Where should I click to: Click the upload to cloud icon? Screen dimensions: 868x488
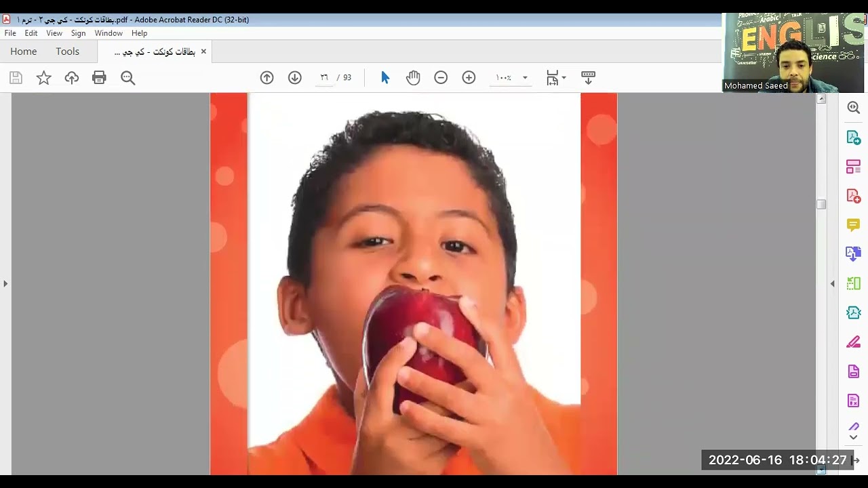point(72,78)
